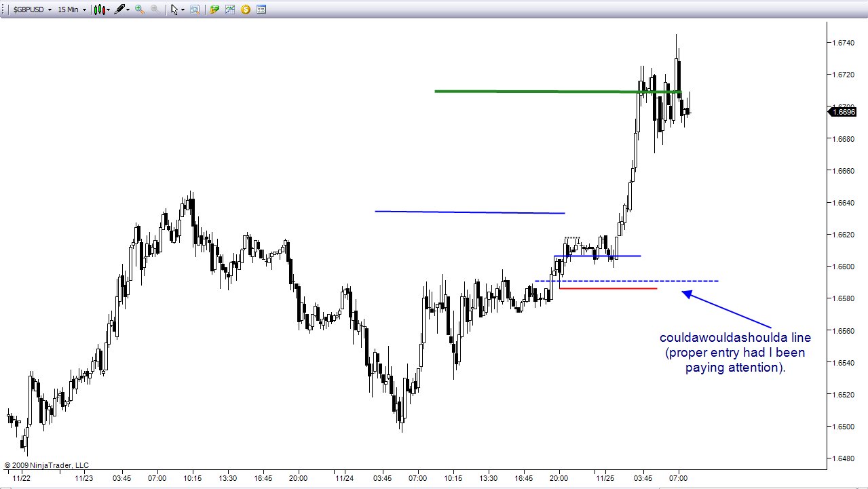This screenshot has height=489, width=868.
Task: Select the red horizontal line
Action: pos(608,289)
